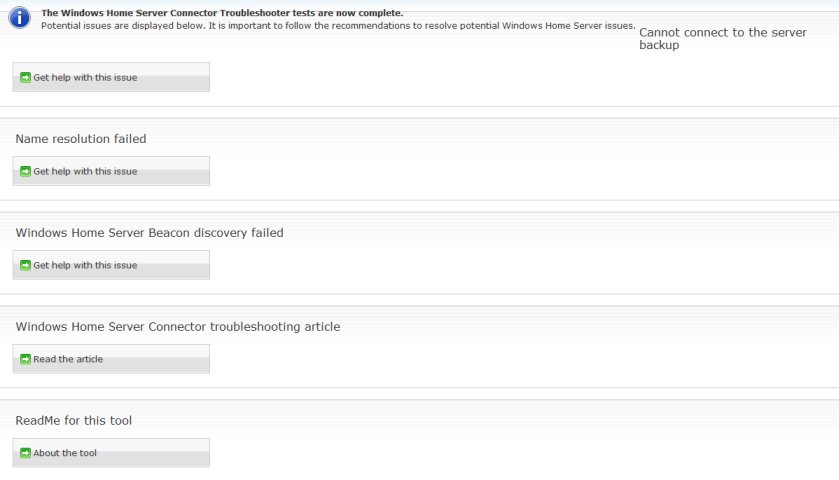Select the Connector troubleshooting article heading
839x480 pixels.
tap(178, 326)
